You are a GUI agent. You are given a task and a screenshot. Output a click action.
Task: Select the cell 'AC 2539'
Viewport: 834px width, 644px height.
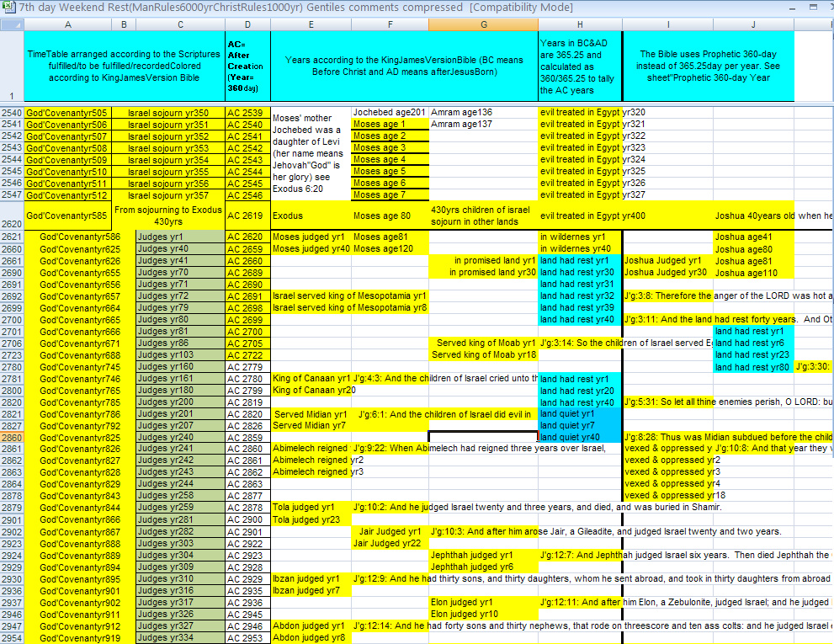click(248, 113)
